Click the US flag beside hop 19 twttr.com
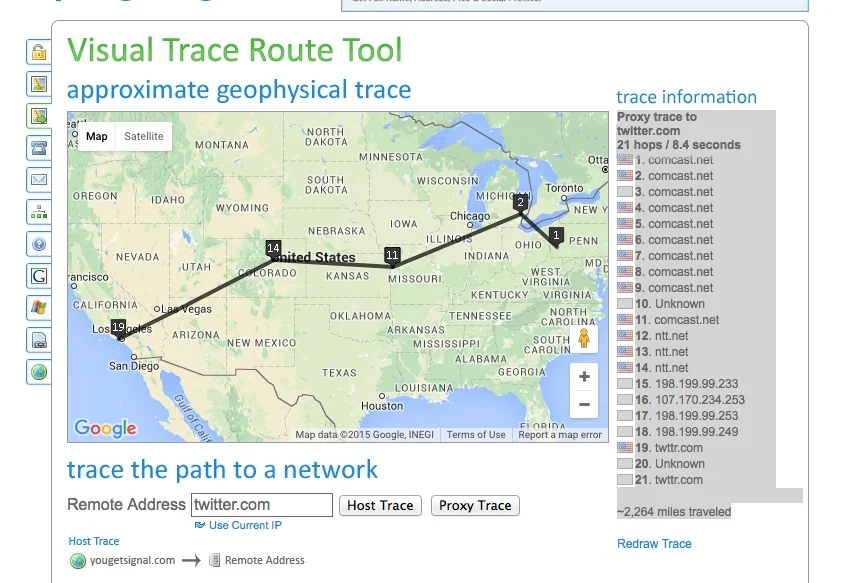Screen dimensions: 857x583 click(625, 447)
